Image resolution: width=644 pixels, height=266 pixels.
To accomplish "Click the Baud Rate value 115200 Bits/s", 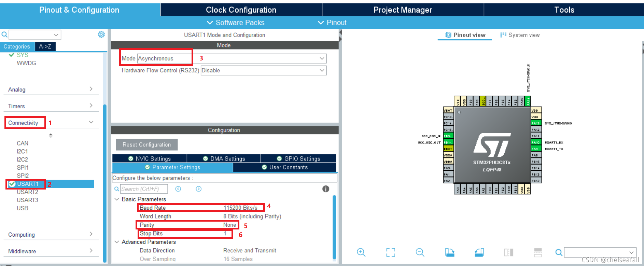I will [240, 208].
